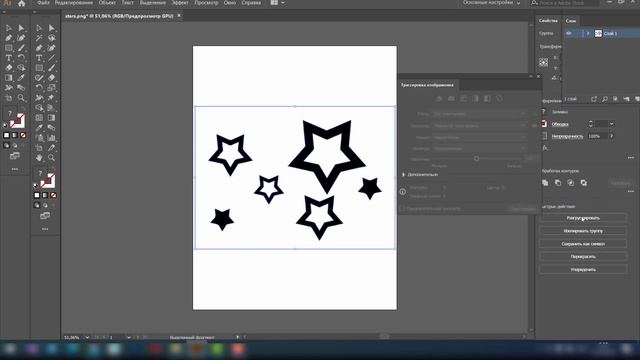Screen dimensions: 640x360
Task: Select the Lasso tool
Action: [x=51, y=38]
